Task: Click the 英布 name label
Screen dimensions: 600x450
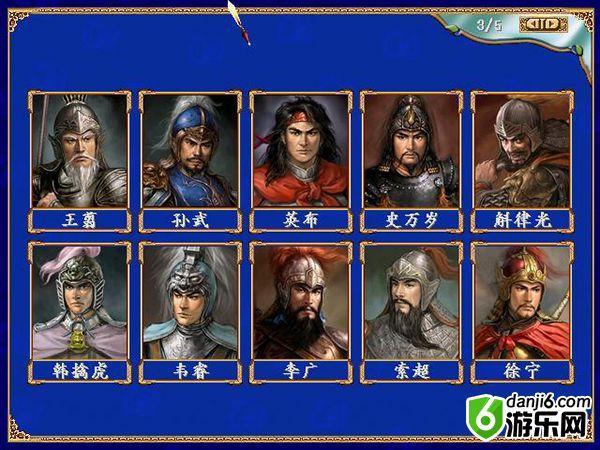Action: click(301, 221)
